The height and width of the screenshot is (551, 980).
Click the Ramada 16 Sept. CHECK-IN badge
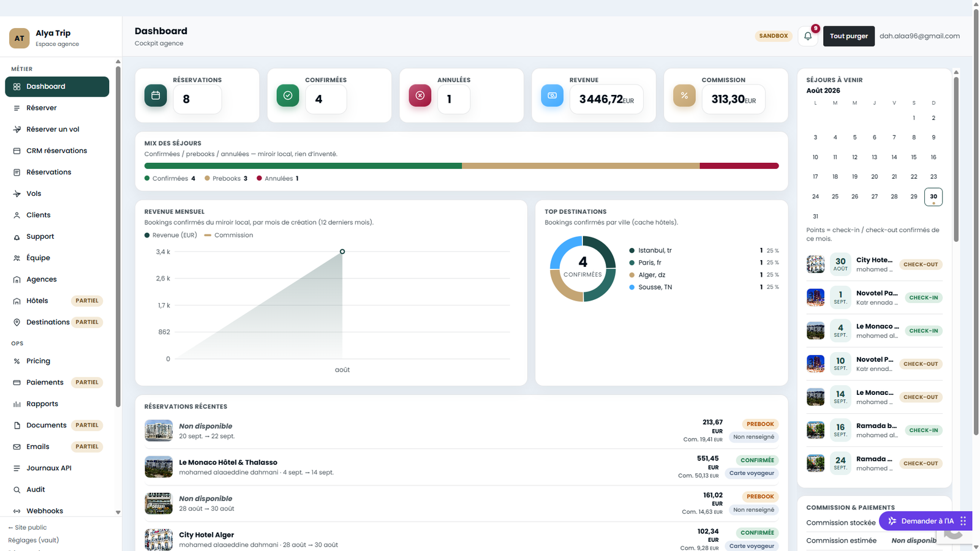[x=924, y=430]
